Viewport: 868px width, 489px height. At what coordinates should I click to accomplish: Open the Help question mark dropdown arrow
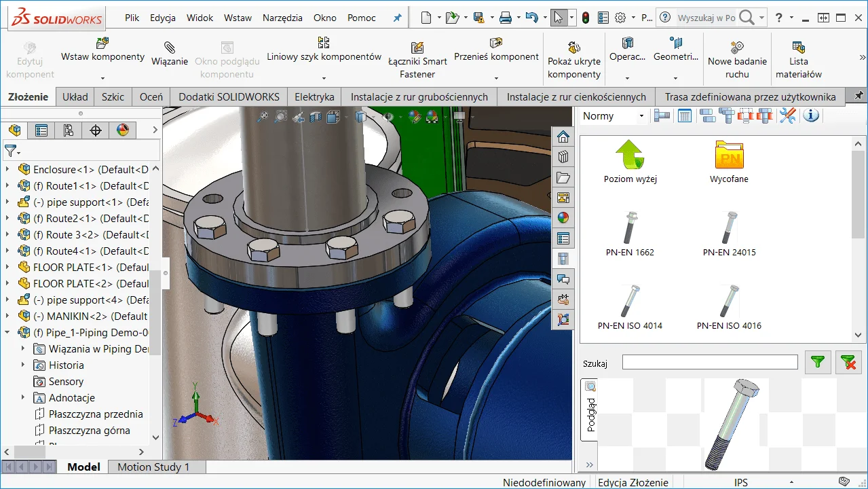tap(793, 18)
